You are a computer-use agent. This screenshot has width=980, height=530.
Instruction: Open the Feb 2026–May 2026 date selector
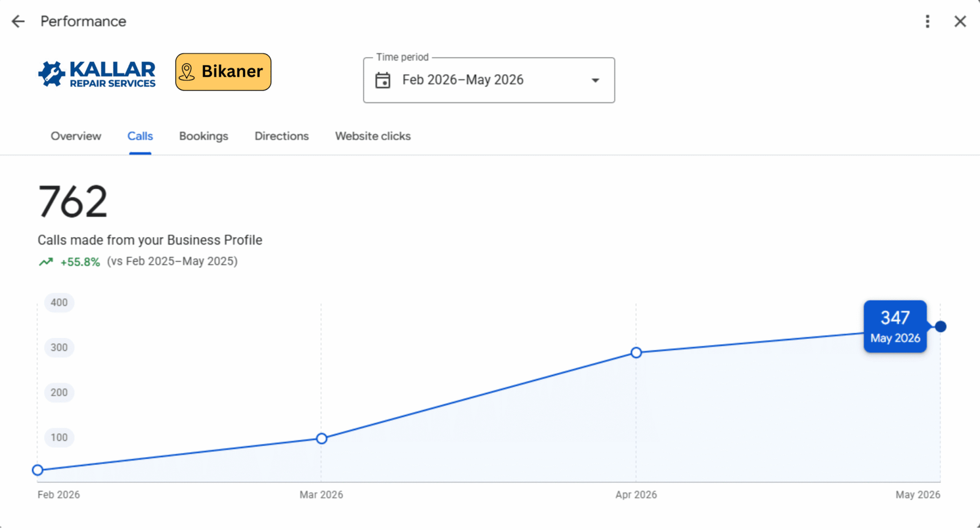tap(489, 80)
